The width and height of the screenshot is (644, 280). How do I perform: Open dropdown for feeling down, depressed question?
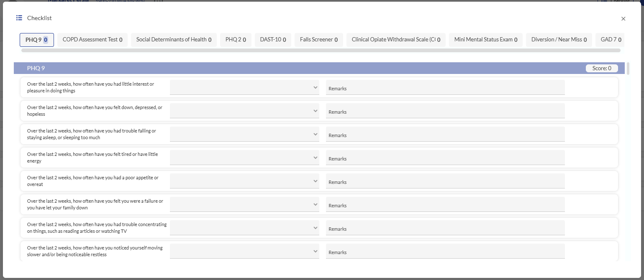pos(244,111)
